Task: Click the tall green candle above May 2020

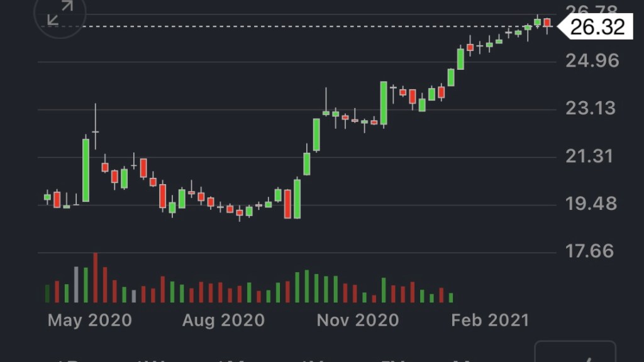Action: coord(86,170)
